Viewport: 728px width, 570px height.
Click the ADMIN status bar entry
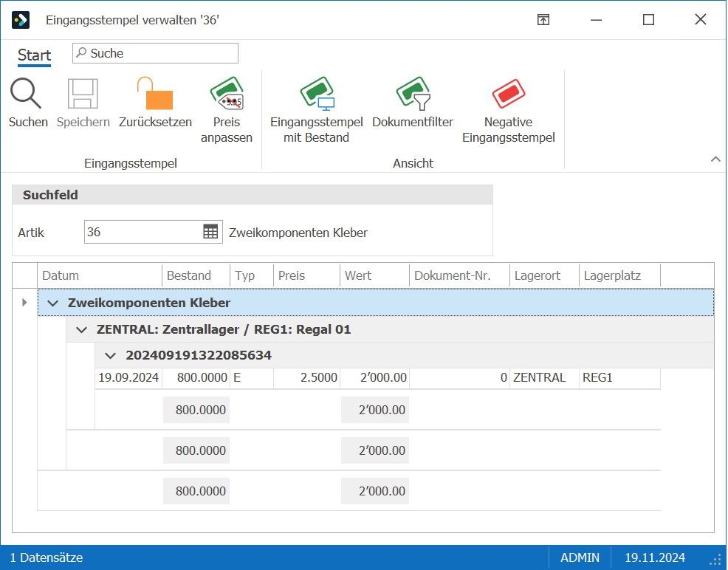[580, 557]
